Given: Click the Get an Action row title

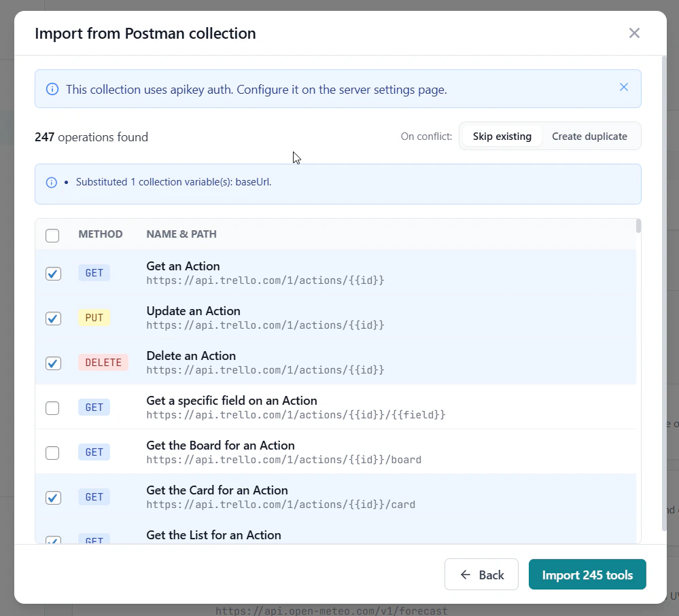Looking at the screenshot, I should click(x=183, y=266).
